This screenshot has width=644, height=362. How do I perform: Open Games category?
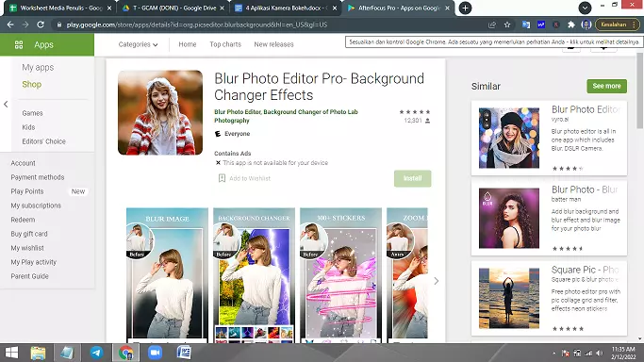32,113
